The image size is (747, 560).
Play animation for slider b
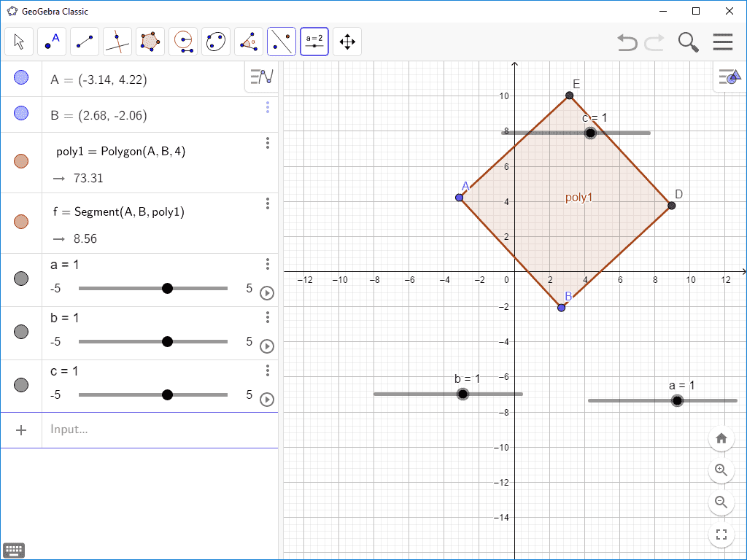(x=267, y=346)
